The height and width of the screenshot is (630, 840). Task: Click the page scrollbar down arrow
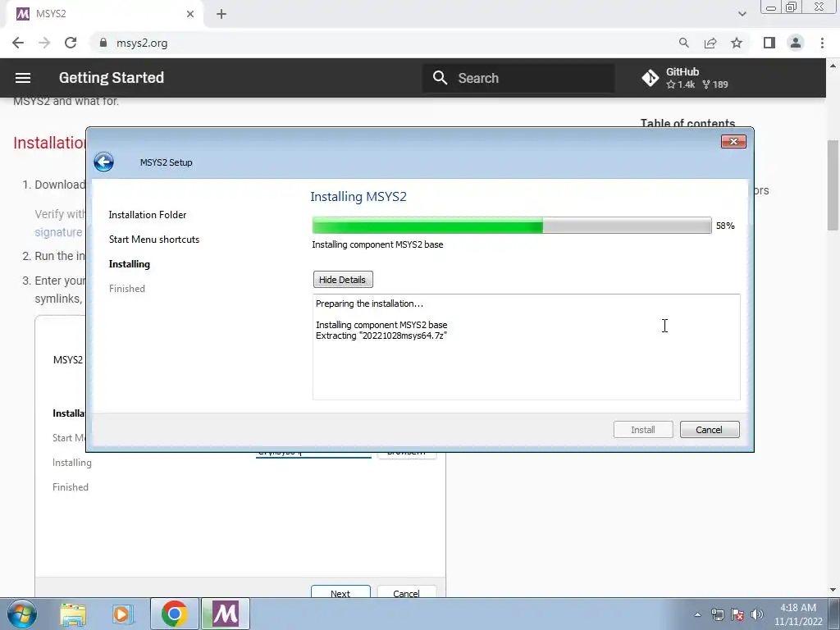833,590
